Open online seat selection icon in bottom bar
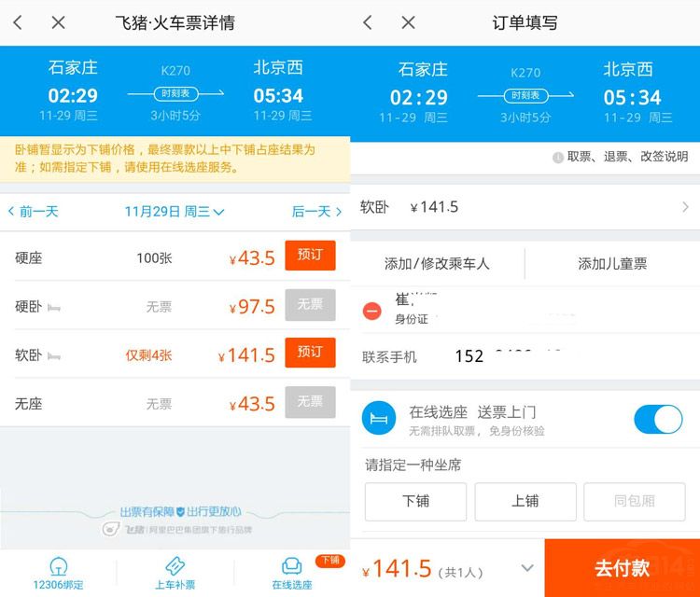Image resolution: width=700 pixels, height=597 pixels. click(x=291, y=571)
